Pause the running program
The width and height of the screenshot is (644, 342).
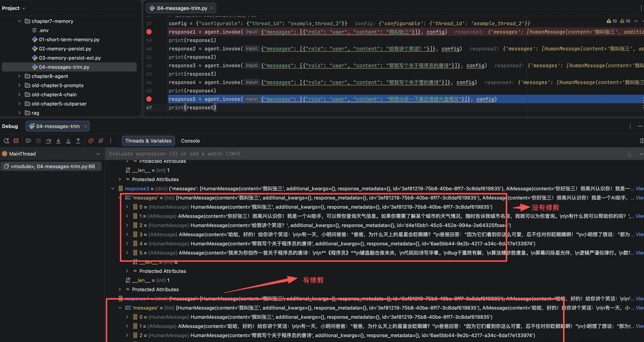(39, 141)
